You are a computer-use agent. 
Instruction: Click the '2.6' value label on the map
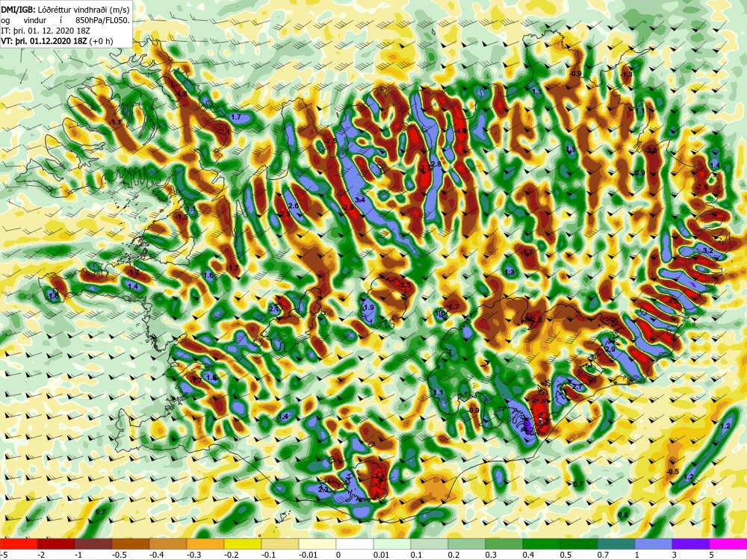point(294,206)
